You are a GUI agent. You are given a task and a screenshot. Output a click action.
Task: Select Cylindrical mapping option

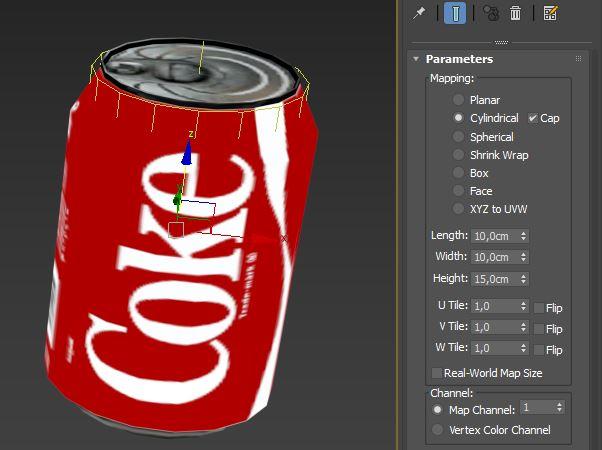coord(458,118)
